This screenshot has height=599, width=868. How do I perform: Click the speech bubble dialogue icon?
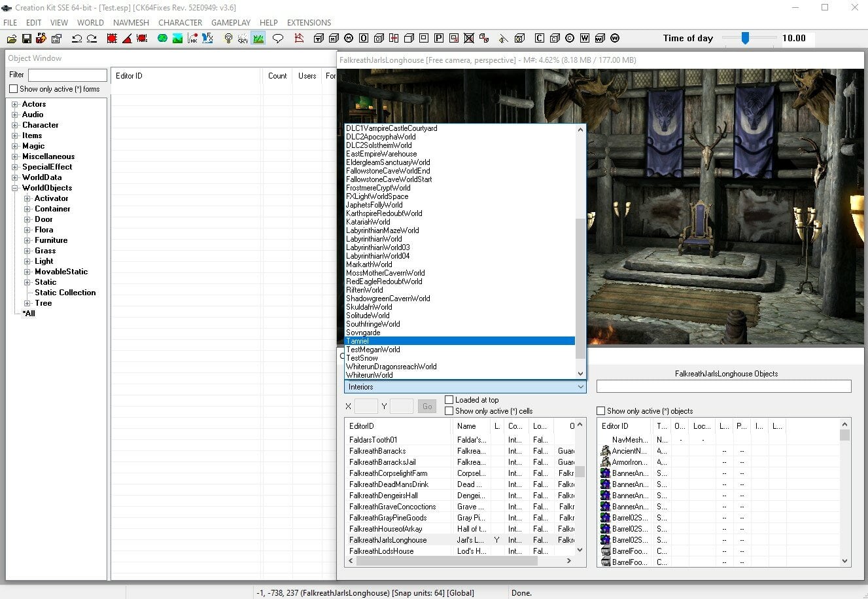(x=278, y=39)
